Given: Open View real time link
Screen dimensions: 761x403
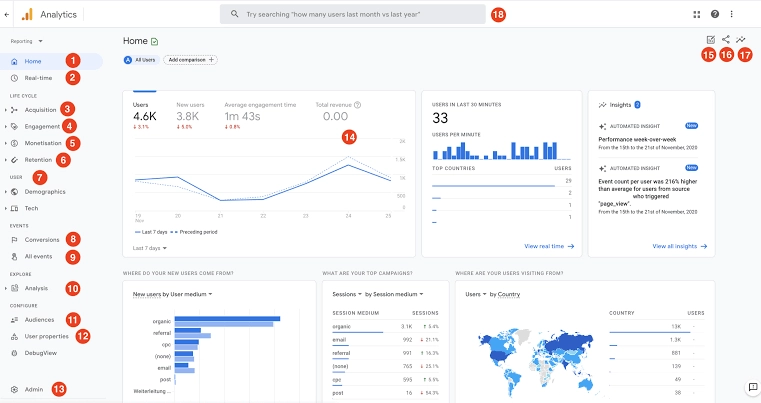Looking at the screenshot, I should click(x=549, y=247).
